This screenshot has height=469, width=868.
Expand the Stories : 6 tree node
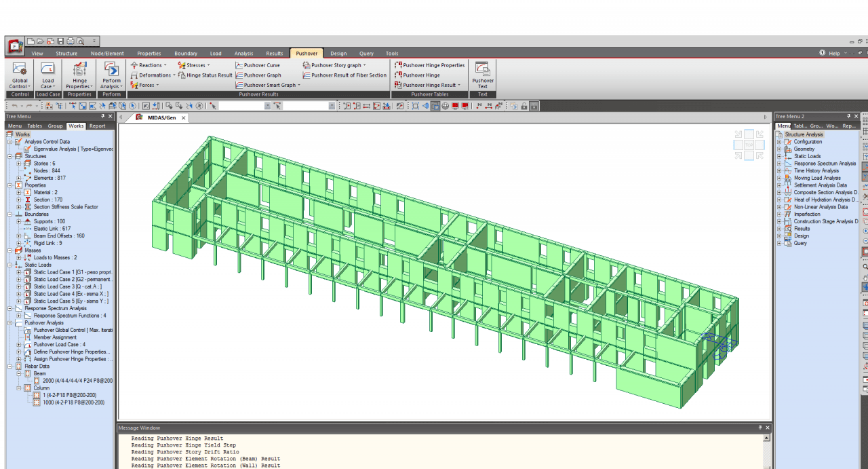(19, 164)
